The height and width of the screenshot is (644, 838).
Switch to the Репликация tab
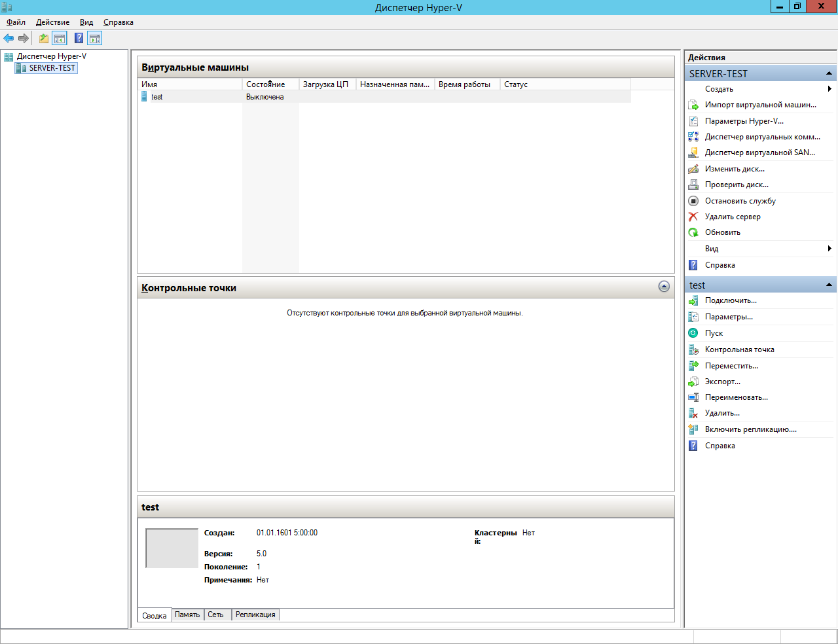(255, 615)
